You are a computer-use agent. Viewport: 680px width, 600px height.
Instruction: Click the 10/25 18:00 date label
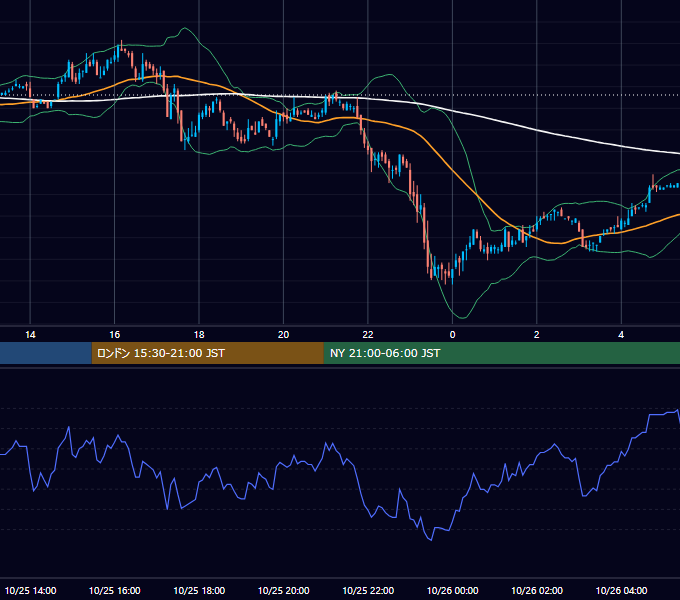(199, 590)
